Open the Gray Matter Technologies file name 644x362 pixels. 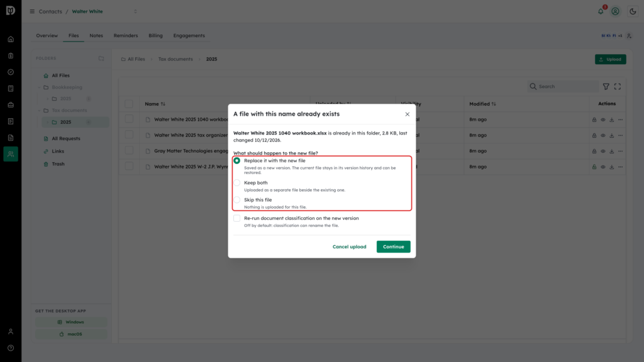pos(191,151)
